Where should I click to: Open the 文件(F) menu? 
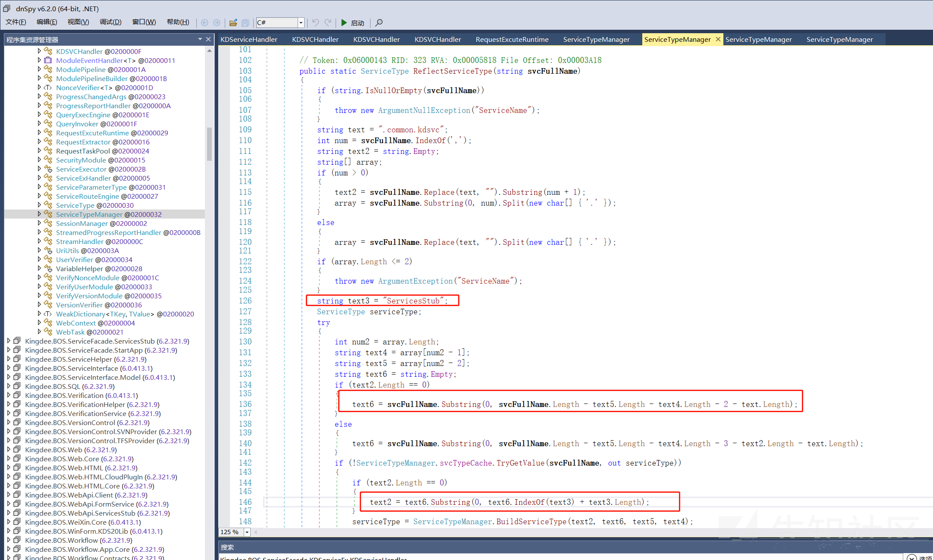[16, 22]
